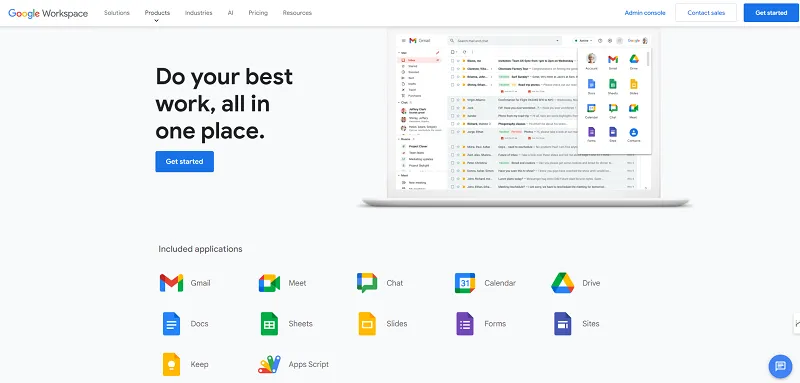This screenshot has height=383, width=800.
Task: Select the AI nav item
Action: (x=231, y=13)
